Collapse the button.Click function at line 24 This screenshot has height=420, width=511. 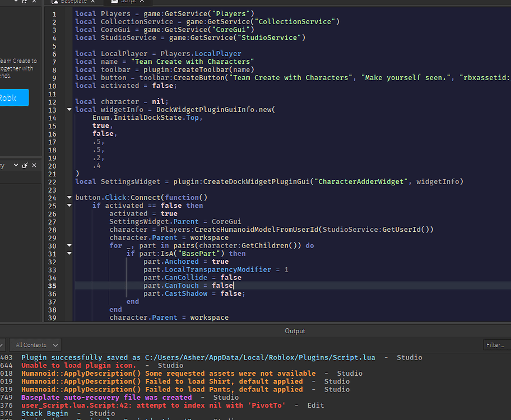click(x=68, y=197)
